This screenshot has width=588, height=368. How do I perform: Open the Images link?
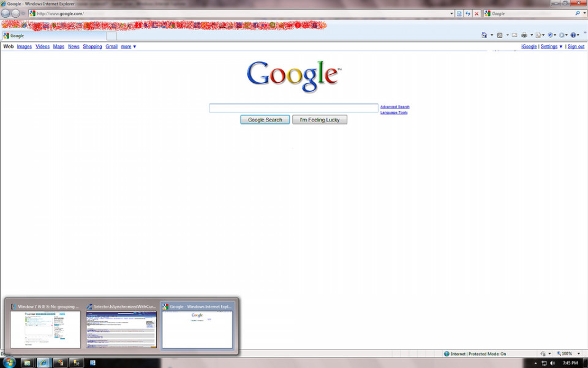pos(24,47)
